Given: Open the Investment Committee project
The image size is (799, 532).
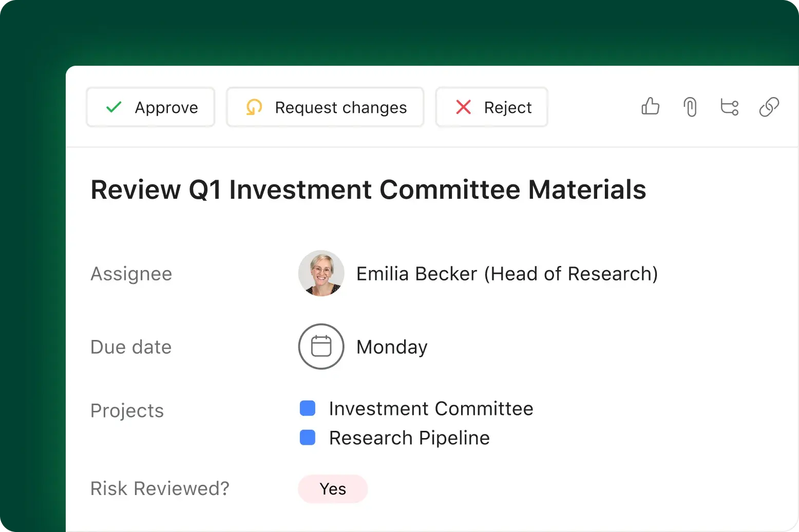Looking at the screenshot, I should click(x=431, y=409).
